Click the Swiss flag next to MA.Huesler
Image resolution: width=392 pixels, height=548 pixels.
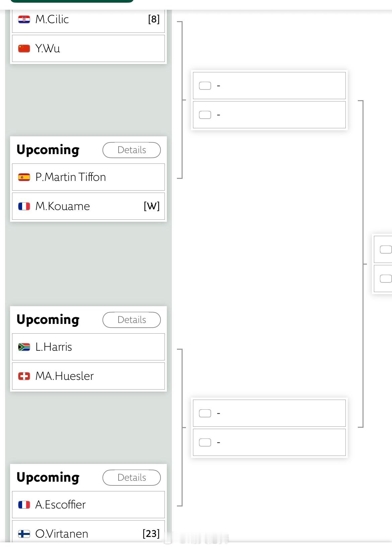24,376
